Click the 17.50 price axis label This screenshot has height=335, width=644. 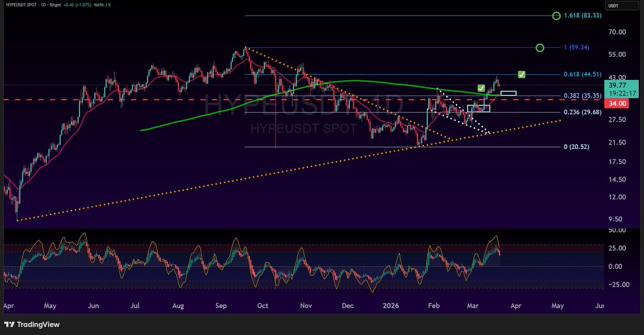click(x=618, y=161)
